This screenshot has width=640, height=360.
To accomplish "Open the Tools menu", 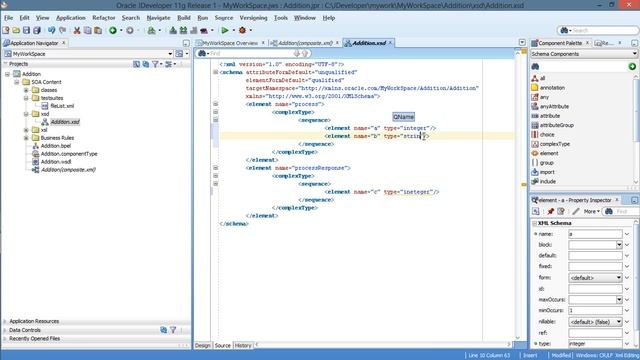I will (280, 18).
